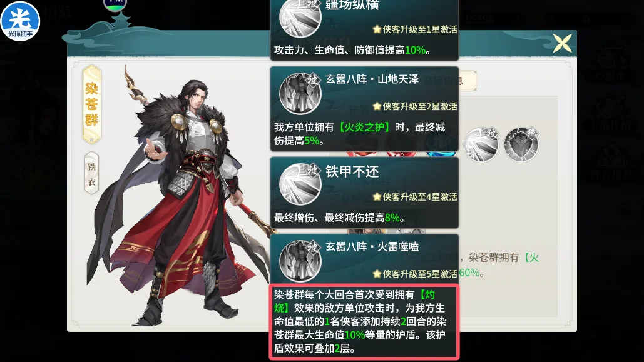Close the hero info panel with X
The width and height of the screenshot is (644, 362).
[x=562, y=43]
